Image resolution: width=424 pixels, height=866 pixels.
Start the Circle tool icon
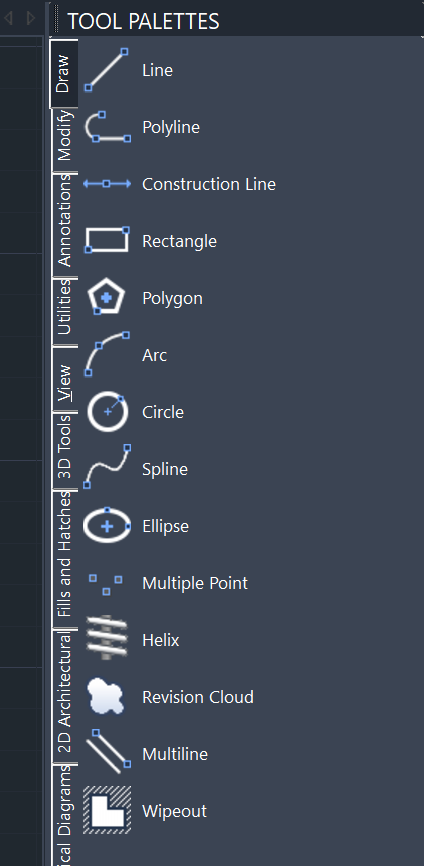[x=107, y=411]
